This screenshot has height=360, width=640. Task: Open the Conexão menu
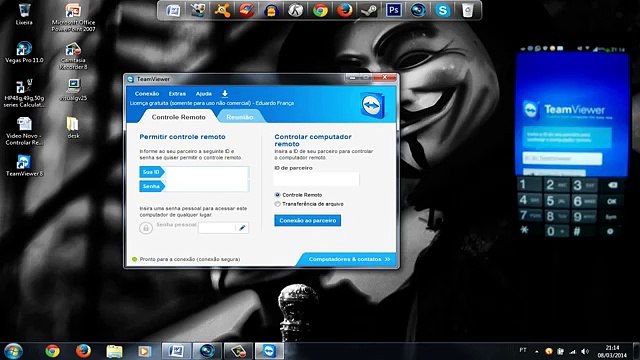(147, 94)
